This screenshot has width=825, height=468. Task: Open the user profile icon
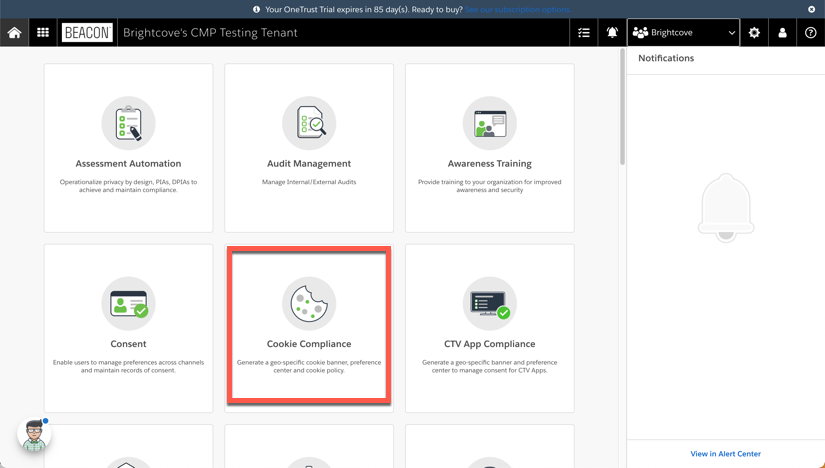[x=782, y=33]
